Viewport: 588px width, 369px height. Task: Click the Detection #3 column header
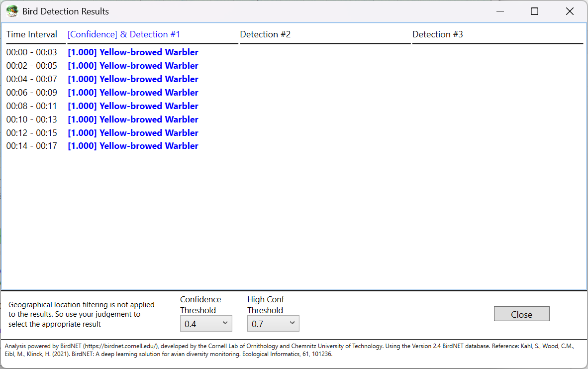[x=438, y=34]
